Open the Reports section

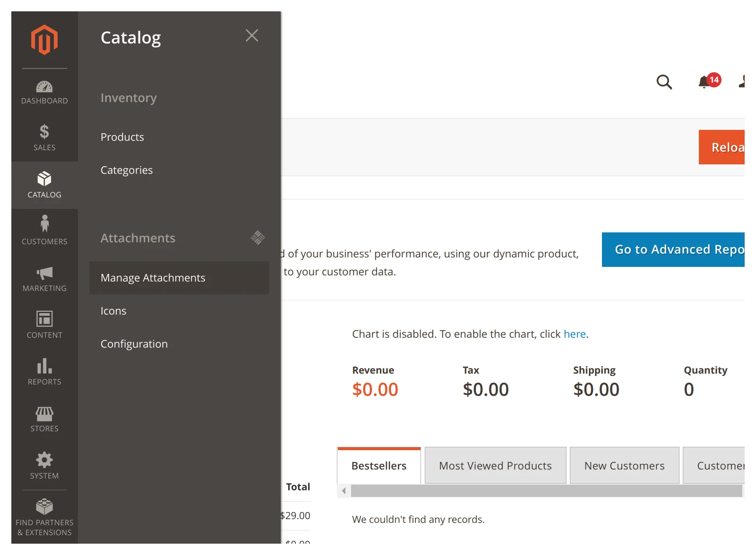point(44,371)
